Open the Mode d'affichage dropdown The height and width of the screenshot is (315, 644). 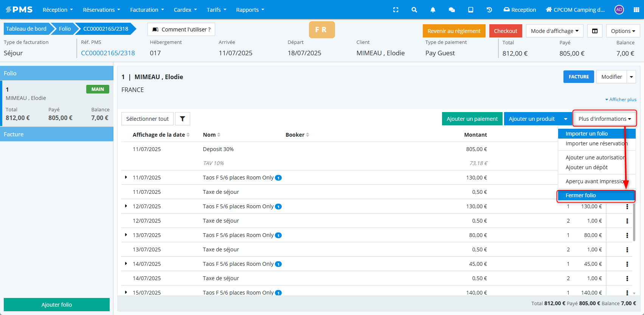(x=554, y=31)
